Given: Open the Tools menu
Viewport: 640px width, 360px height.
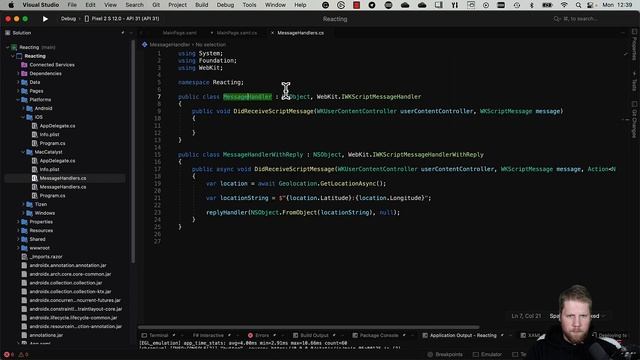Looking at the screenshot, I should [x=249, y=5].
